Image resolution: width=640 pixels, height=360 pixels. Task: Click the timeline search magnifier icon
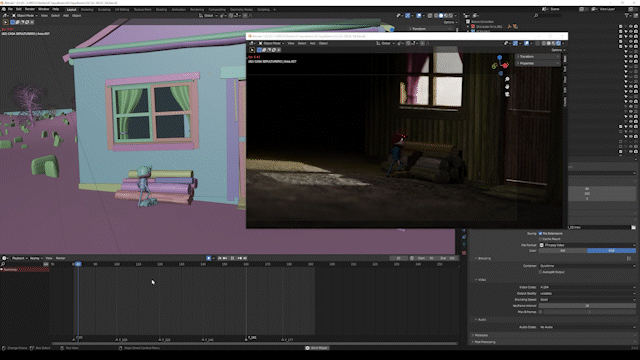tap(3, 264)
